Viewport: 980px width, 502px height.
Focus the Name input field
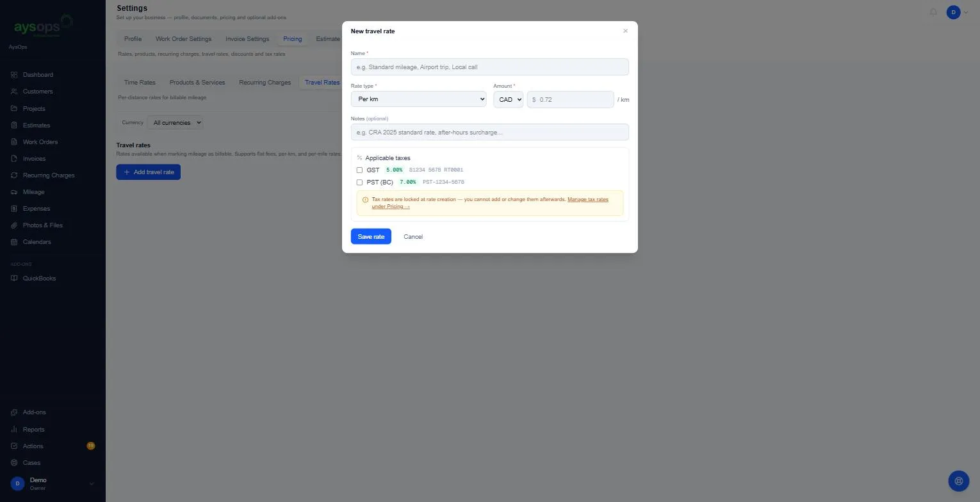(x=490, y=67)
